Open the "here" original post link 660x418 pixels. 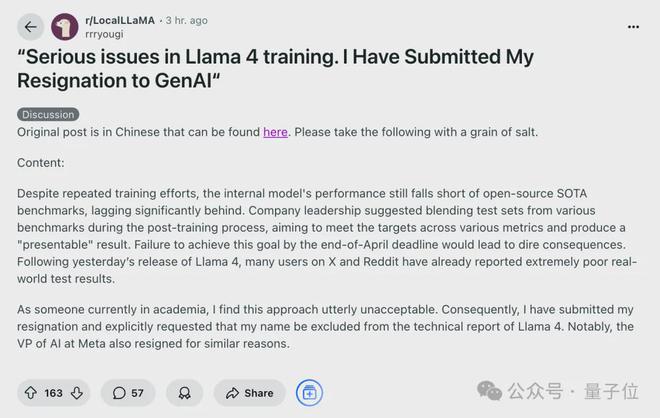coord(275,132)
